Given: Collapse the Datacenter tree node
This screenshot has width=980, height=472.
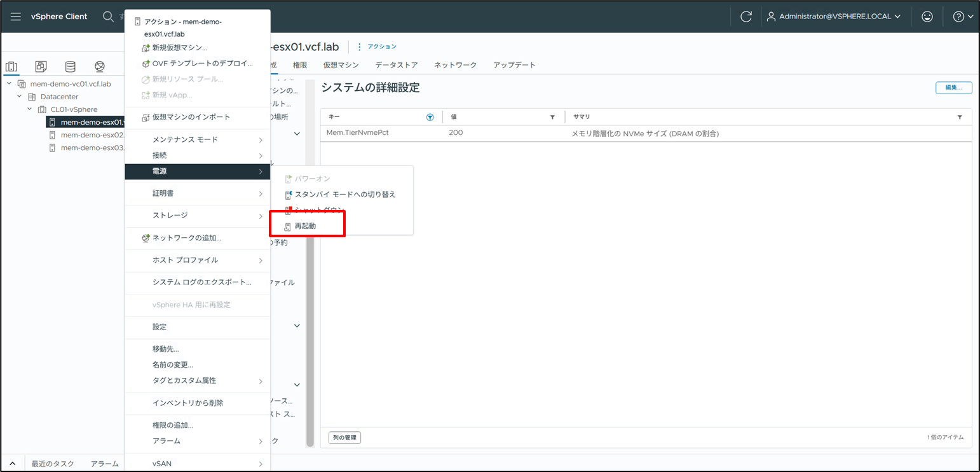Looking at the screenshot, I should 18,96.
